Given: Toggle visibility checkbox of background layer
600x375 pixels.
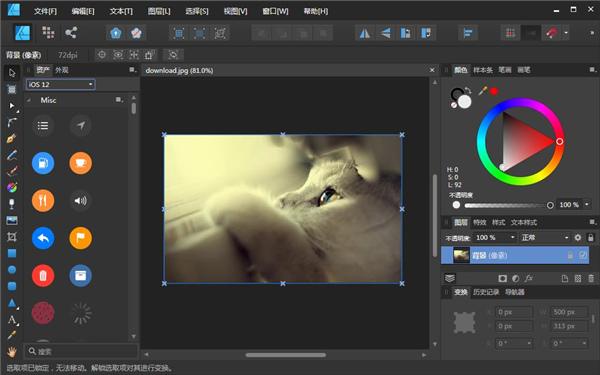Looking at the screenshot, I should [583, 255].
